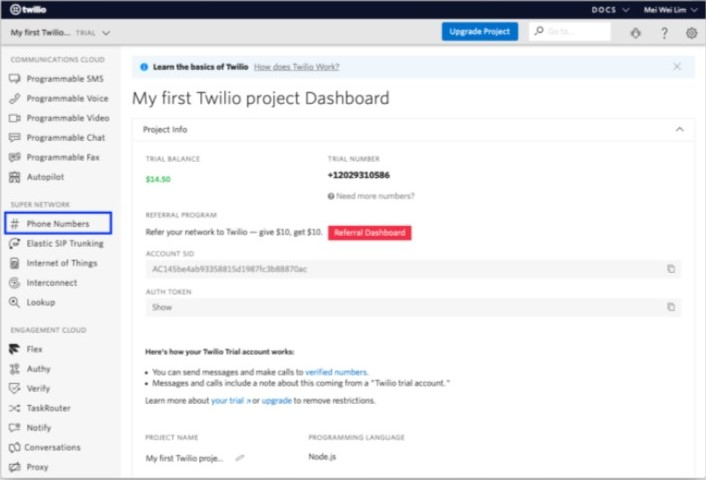The height and width of the screenshot is (480, 706).
Task: Click the Phone Numbers hash icon
Action: coord(15,224)
